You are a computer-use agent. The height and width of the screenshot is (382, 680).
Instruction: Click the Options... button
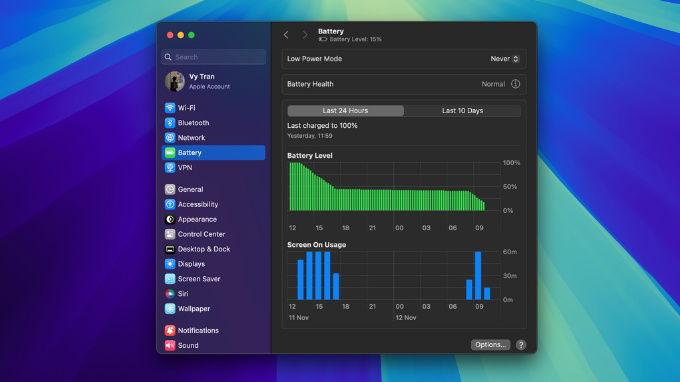click(x=490, y=345)
